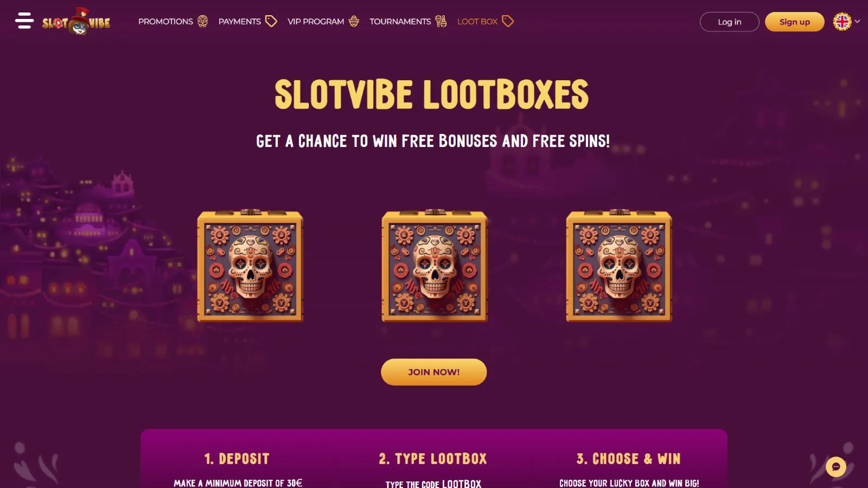Click the JOIN NOW! button

pyautogui.click(x=434, y=372)
